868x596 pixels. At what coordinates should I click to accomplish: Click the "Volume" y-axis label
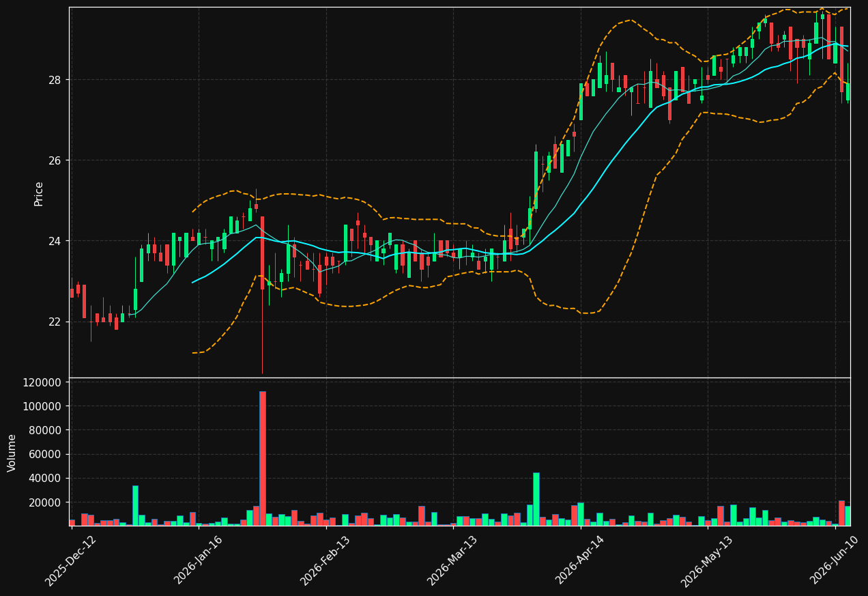[12, 453]
